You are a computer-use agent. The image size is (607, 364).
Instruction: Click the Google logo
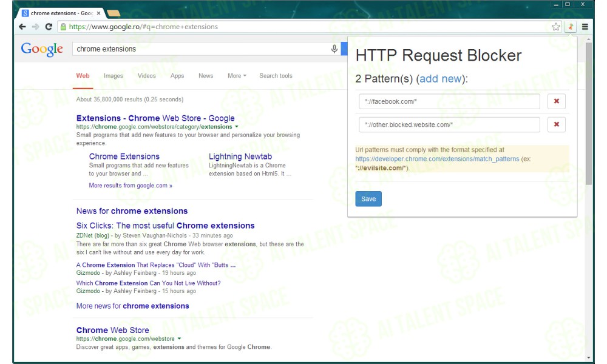42,50
